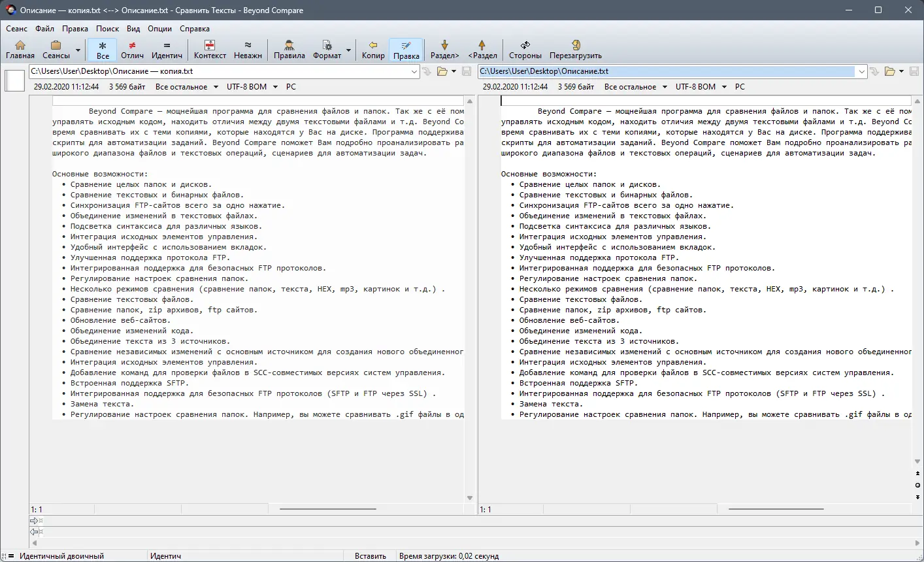
Task: Click Вставить insert mode status
Action: [371, 556]
